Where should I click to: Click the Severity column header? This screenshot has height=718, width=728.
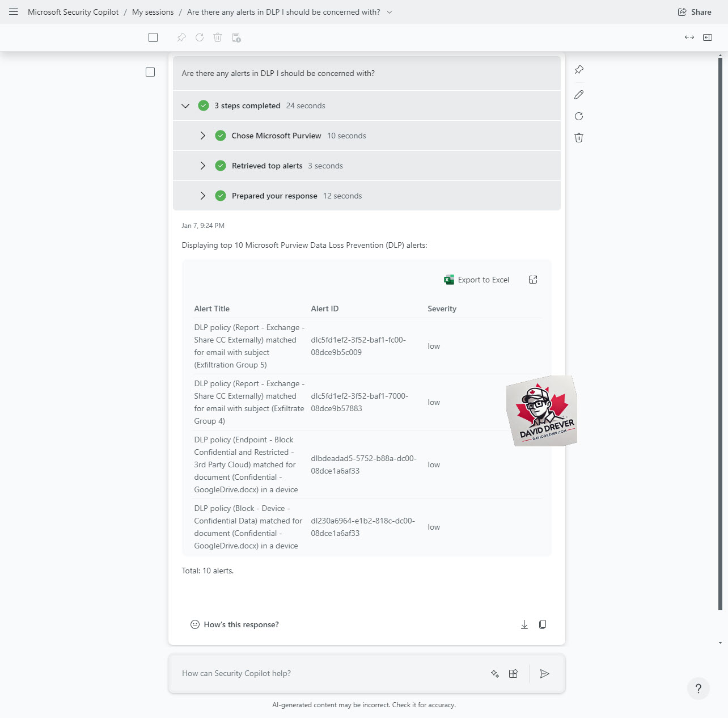[442, 309]
